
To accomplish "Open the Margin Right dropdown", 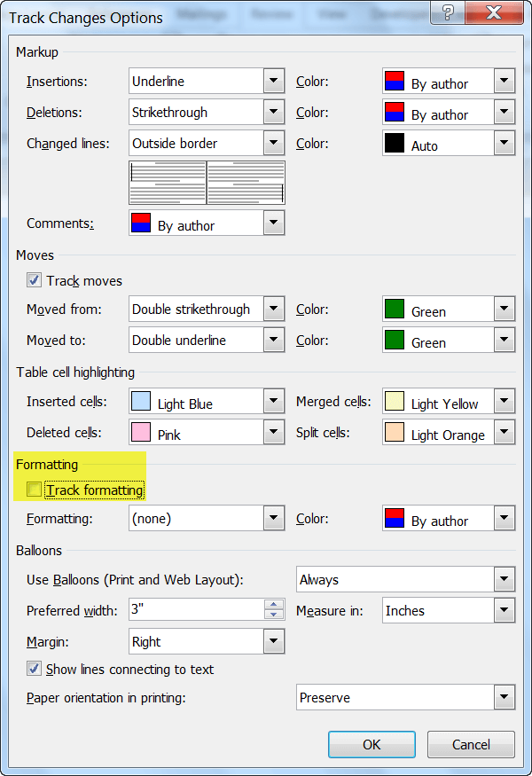I will (x=274, y=641).
